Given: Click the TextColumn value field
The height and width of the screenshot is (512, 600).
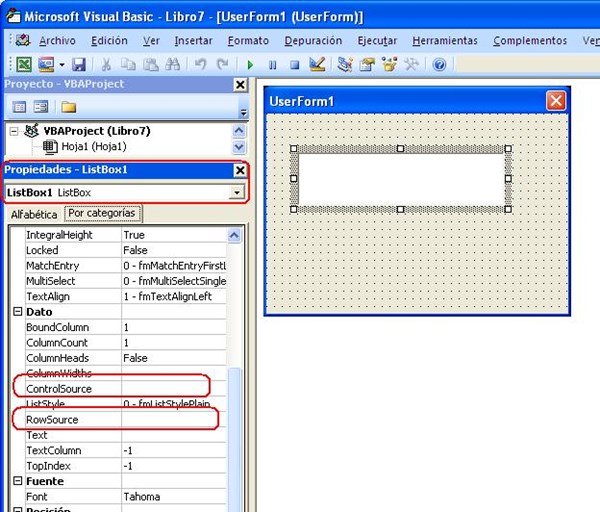Looking at the screenshot, I should (x=174, y=450).
